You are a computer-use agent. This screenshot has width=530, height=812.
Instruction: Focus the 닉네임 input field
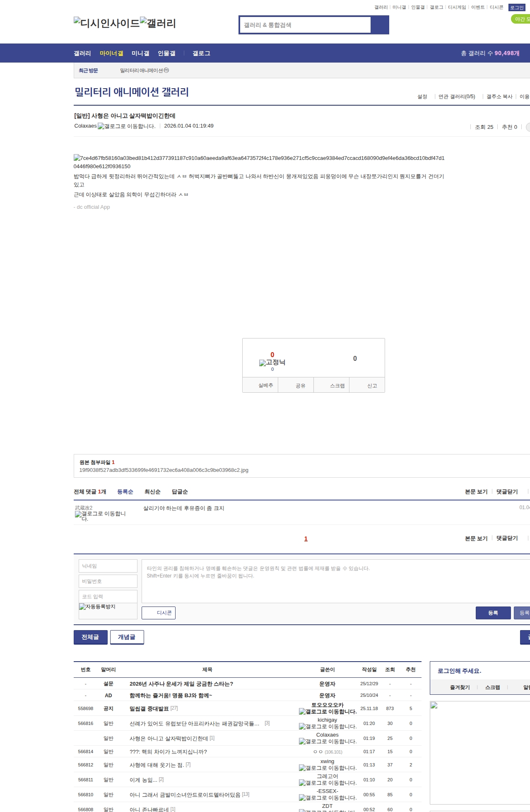(x=108, y=566)
